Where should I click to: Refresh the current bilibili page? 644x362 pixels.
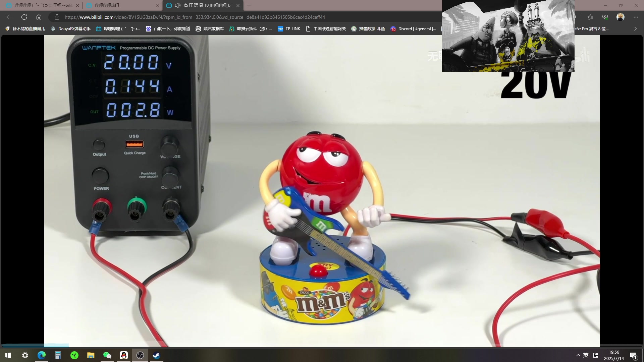coord(24,17)
